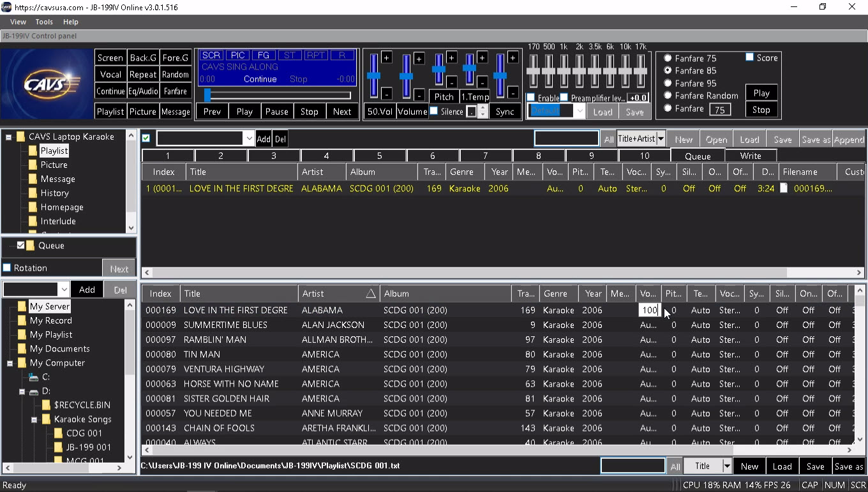This screenshot has height=492, width=868.
Task: Open the My Playlist folder icon
Action: (22, 334)
